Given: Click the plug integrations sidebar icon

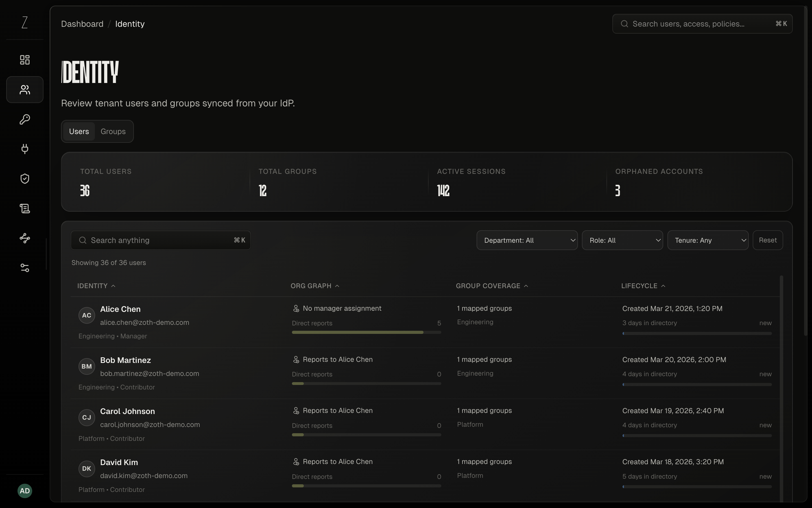Looking at the screenshot, I should (25, 149).
